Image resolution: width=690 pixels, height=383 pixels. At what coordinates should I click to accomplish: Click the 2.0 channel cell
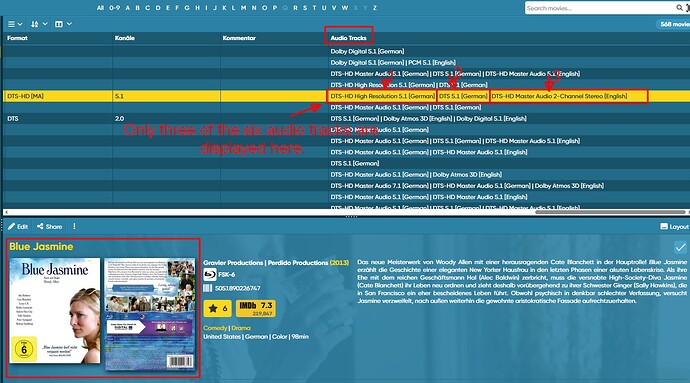166,118
